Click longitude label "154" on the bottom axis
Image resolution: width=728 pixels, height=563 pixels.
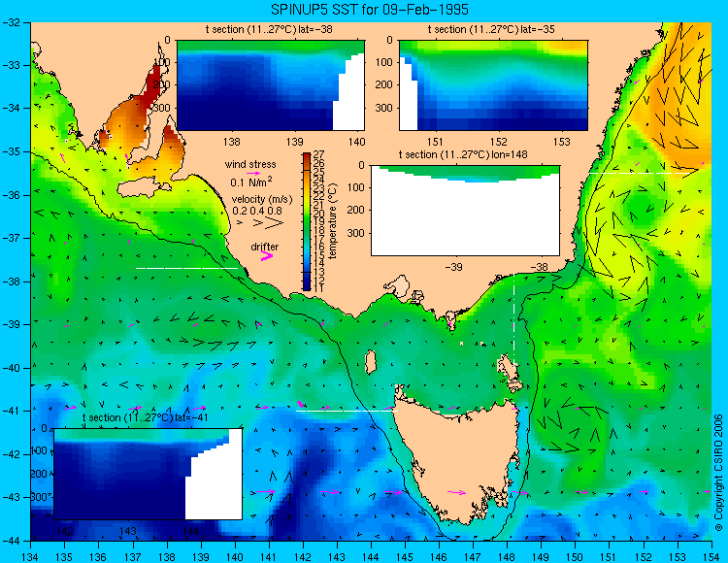(711, 557)
